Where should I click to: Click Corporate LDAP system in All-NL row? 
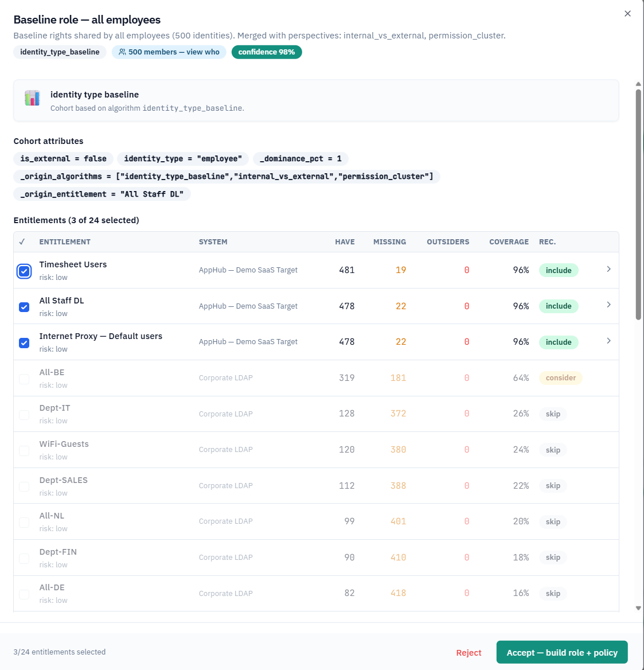click(x=226, y=521)
